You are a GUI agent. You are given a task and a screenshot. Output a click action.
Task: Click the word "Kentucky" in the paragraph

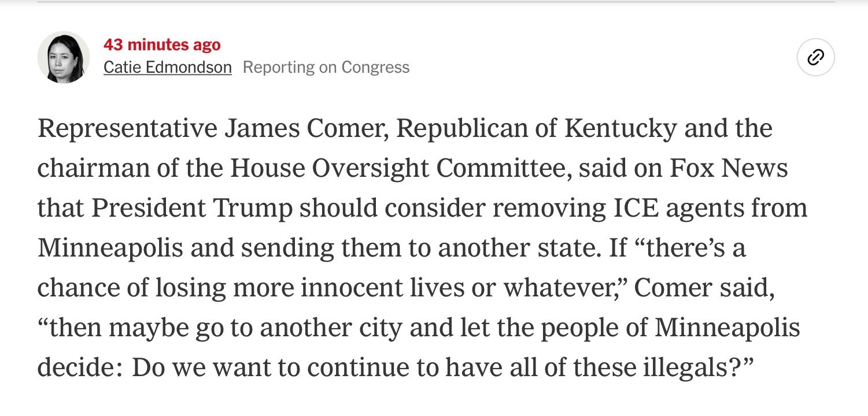pos(620,129)
